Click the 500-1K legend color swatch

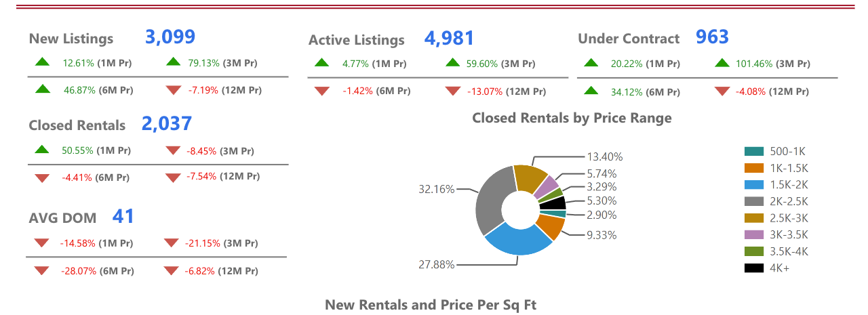coord(754,151)
